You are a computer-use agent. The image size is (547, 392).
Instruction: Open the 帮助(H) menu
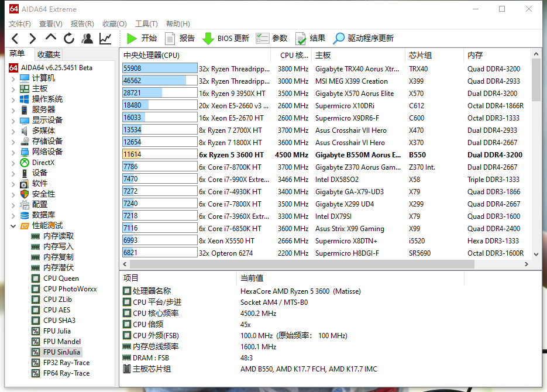pos(178,24)
